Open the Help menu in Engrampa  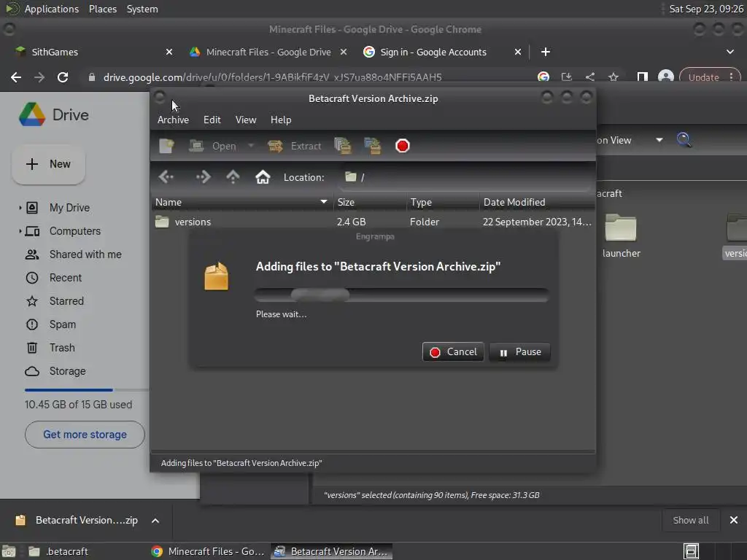[281, 120]
